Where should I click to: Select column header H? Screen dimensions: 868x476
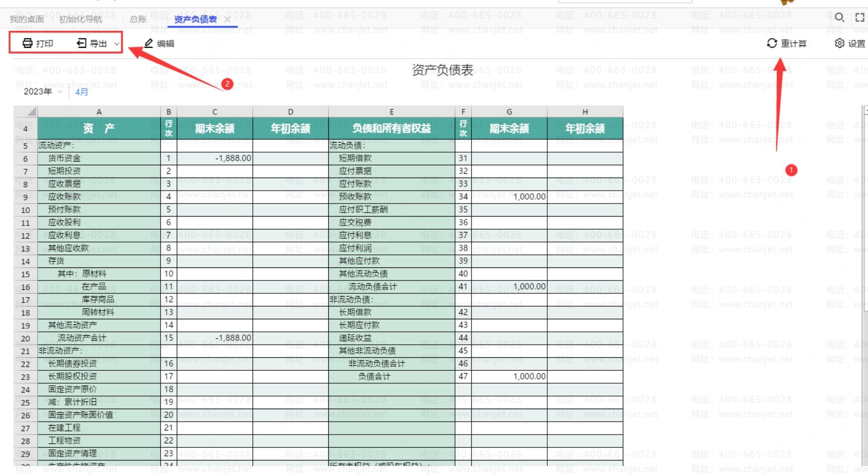585,112
